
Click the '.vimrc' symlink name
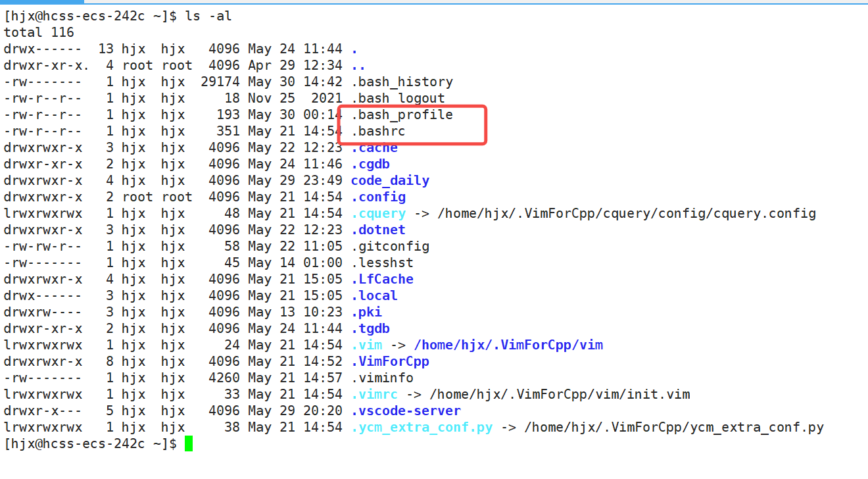point(374,395)
